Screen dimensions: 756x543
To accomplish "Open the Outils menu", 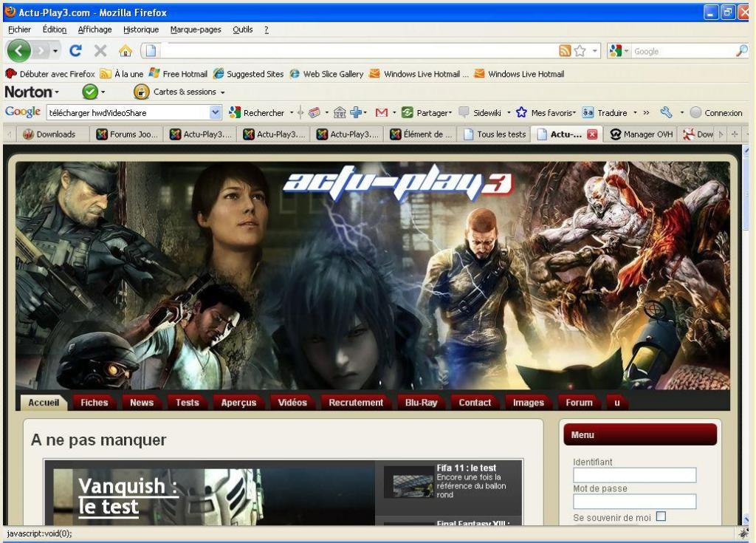I will (242, 30).
